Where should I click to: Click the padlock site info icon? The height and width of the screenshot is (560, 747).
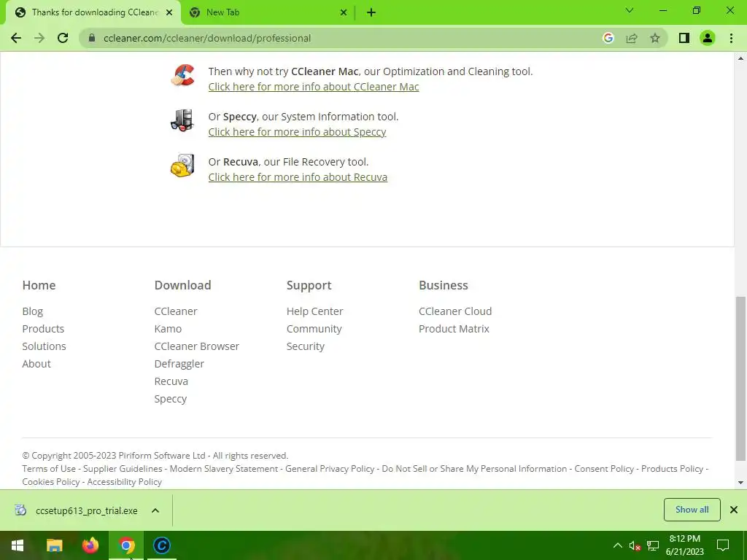(92, 38)
